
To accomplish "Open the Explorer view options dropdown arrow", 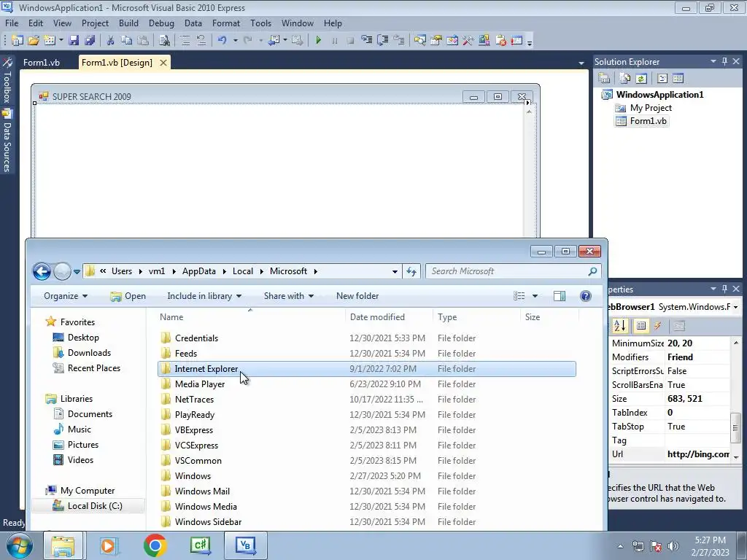I will click(535, 296).
